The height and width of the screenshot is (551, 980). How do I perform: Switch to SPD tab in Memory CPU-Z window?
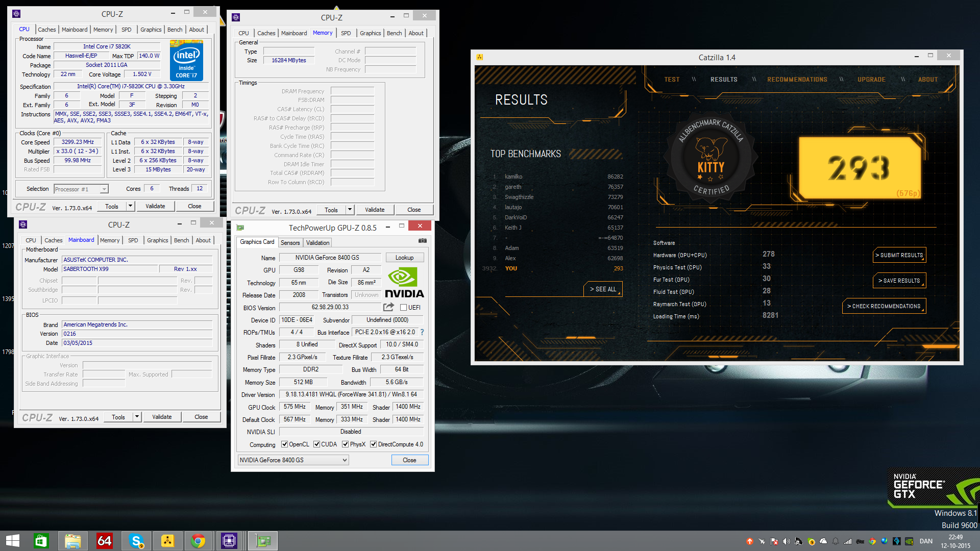(x=346, y=33)
